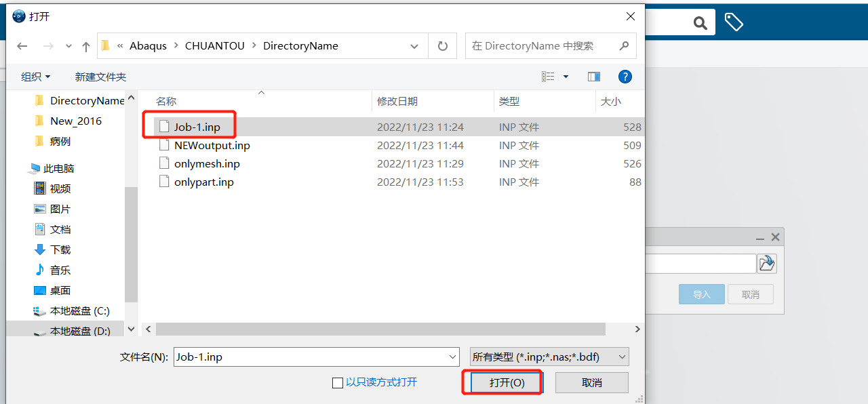Click the 导入 button in the import dialog
868x404 pixels.
[x=701, y=294]
